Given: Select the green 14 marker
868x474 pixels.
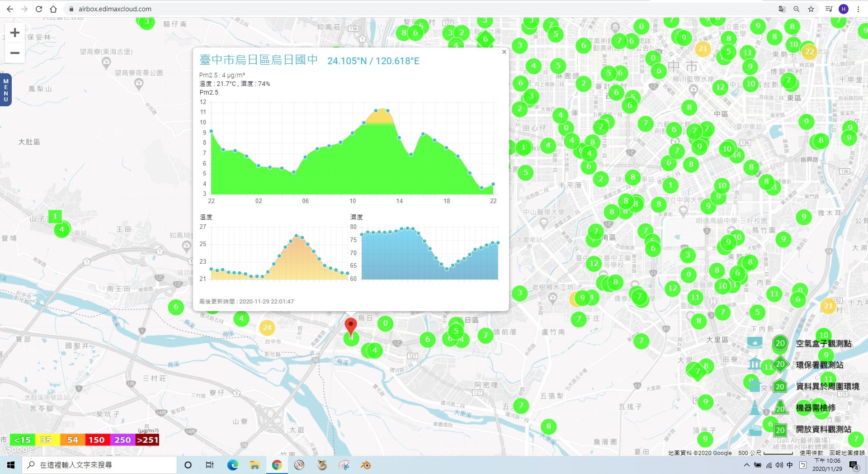Looking at the screenshot, I should [x=737, y=155].
